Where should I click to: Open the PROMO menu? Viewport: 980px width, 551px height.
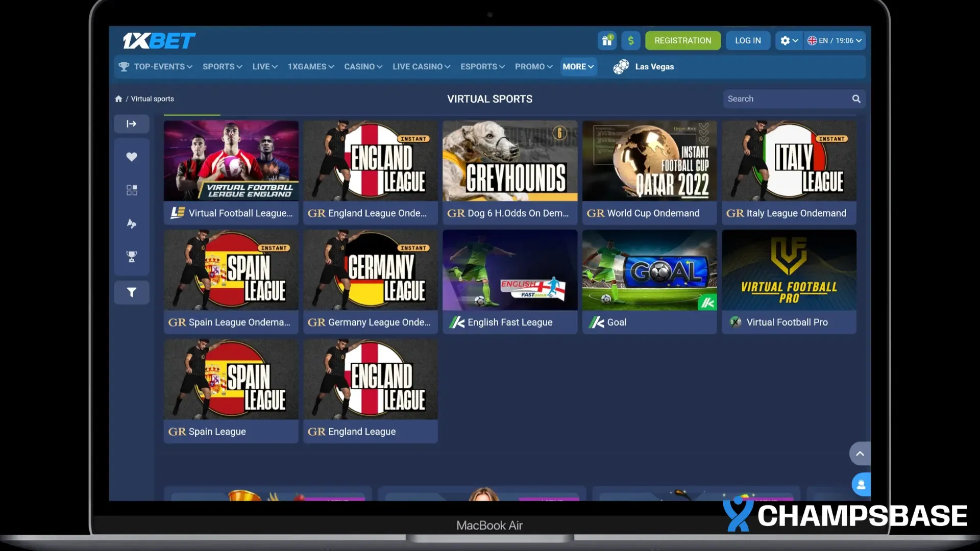[x=533, y=67]
